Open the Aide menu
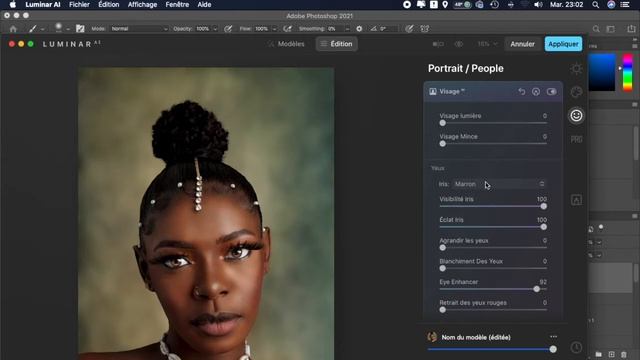 204,4
